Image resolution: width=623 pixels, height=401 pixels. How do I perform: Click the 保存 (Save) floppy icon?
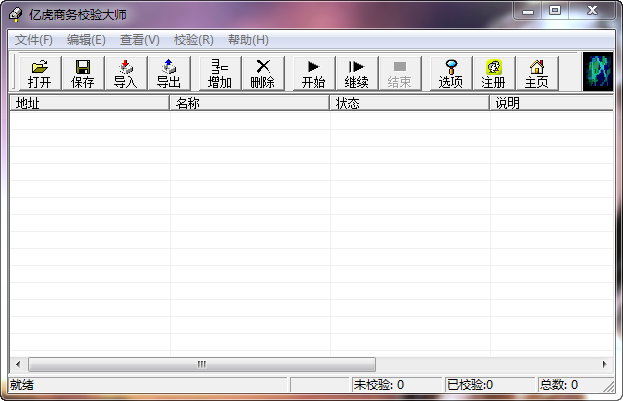[x=83, y=74]
